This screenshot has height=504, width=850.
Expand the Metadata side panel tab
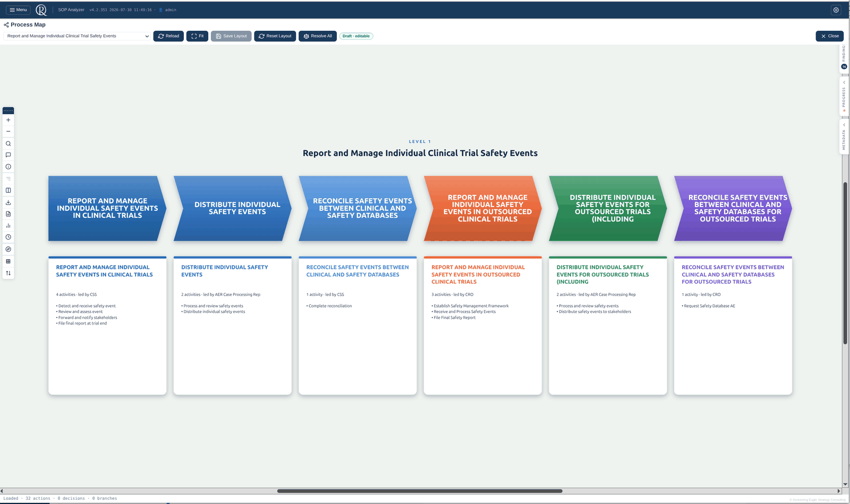click(844, 137)
